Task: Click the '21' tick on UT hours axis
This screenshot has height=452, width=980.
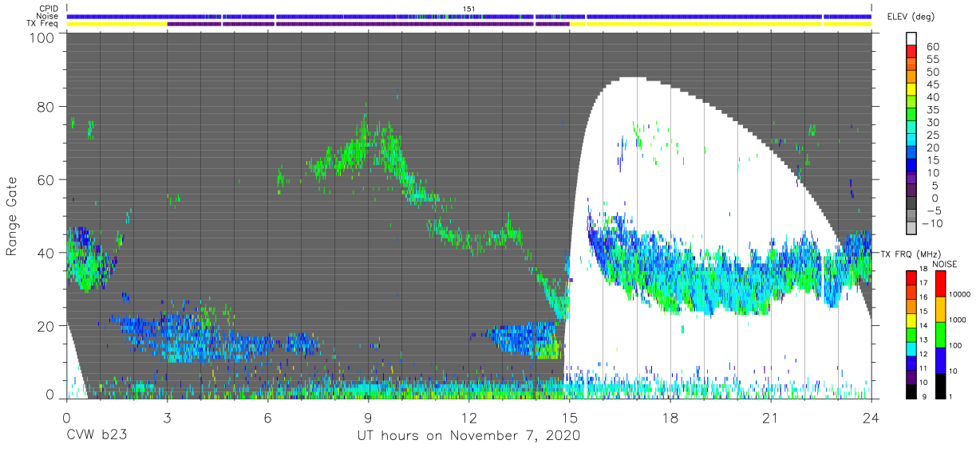Action: click(770, 416)
